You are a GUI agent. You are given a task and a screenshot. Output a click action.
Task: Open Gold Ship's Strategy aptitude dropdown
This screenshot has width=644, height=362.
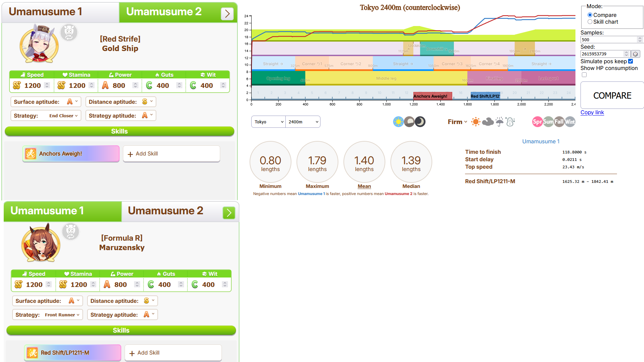(x=121, y=116)
